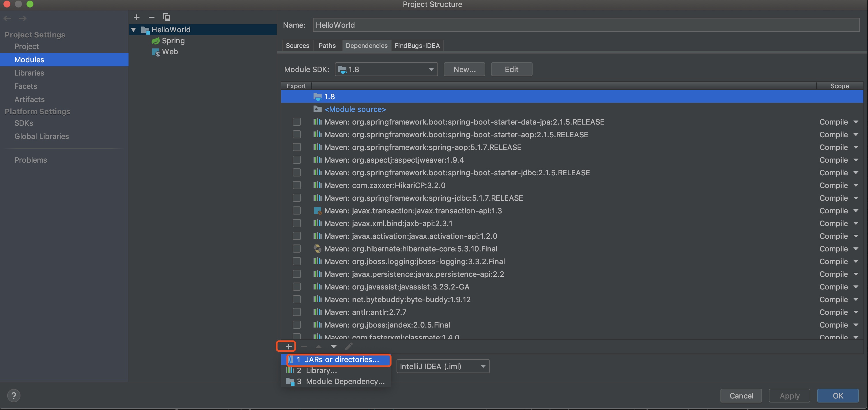Open scope dropdown for aspectjweaver dependency
The height and width of the screenshot is (410, 868).
click(856, 160)
